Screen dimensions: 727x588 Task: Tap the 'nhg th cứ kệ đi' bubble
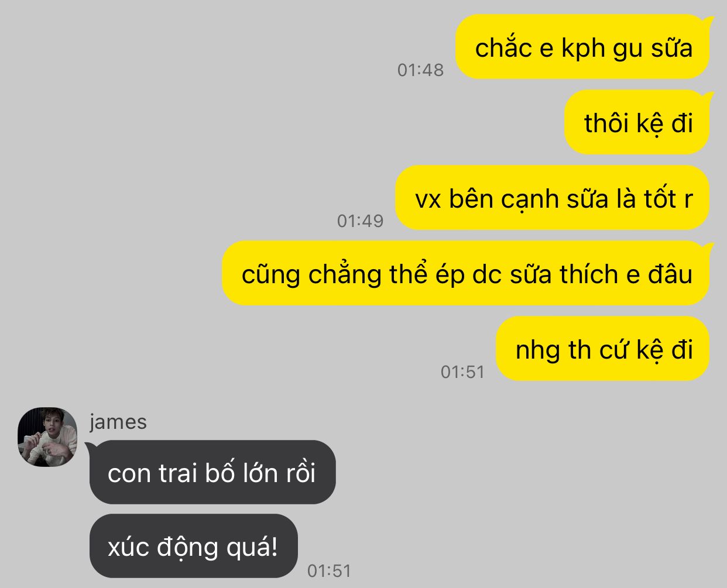point(603,349)
